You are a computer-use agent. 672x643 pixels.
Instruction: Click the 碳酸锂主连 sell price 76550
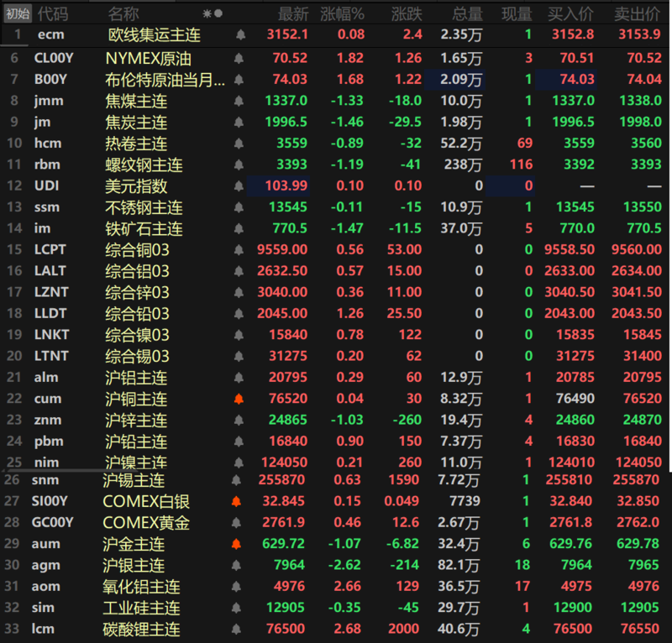(640, 630)
